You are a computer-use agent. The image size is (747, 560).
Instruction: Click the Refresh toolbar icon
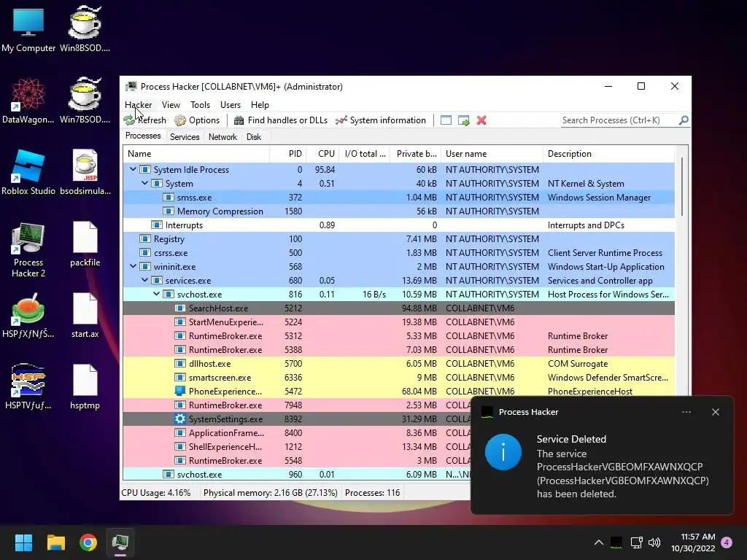[129, 120]
